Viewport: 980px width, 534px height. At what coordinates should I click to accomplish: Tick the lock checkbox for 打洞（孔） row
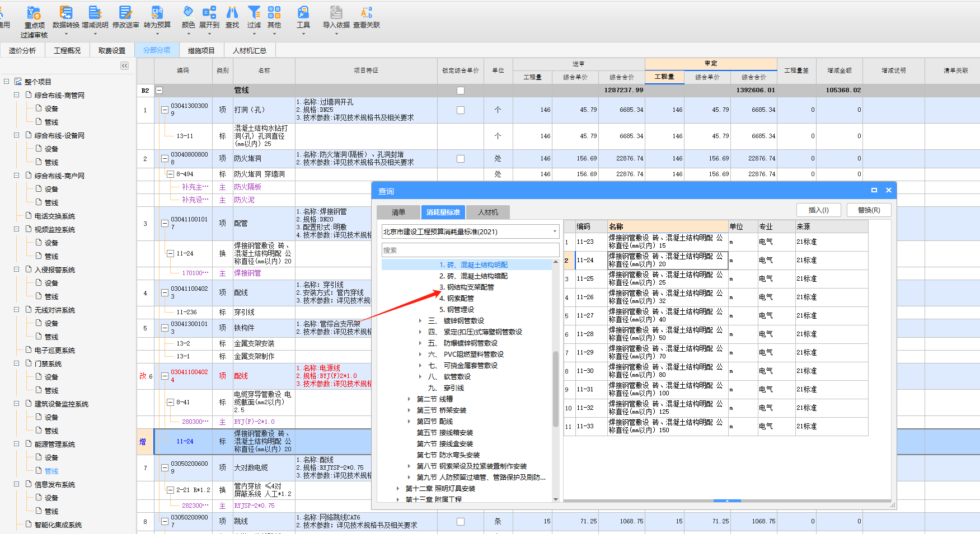pos(461,110)
